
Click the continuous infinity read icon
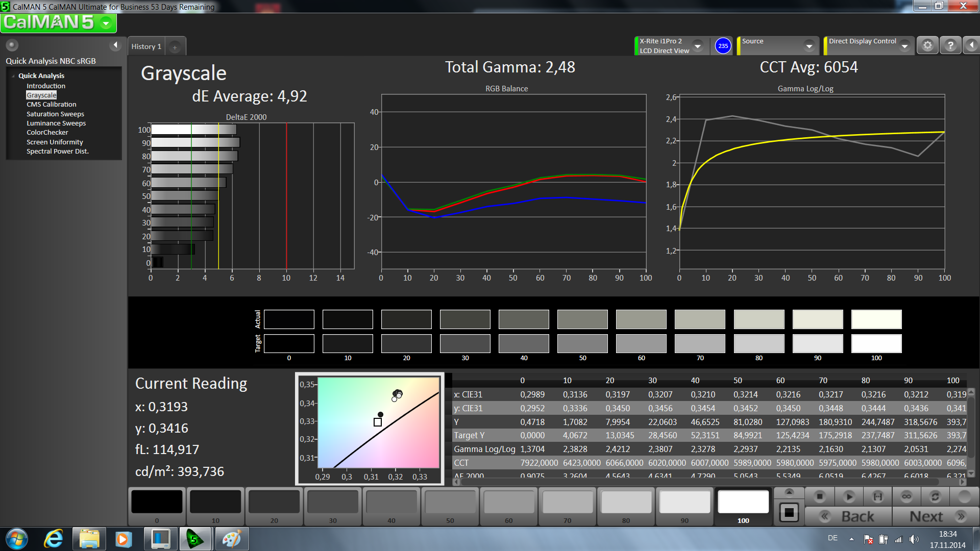coord(906,496)
